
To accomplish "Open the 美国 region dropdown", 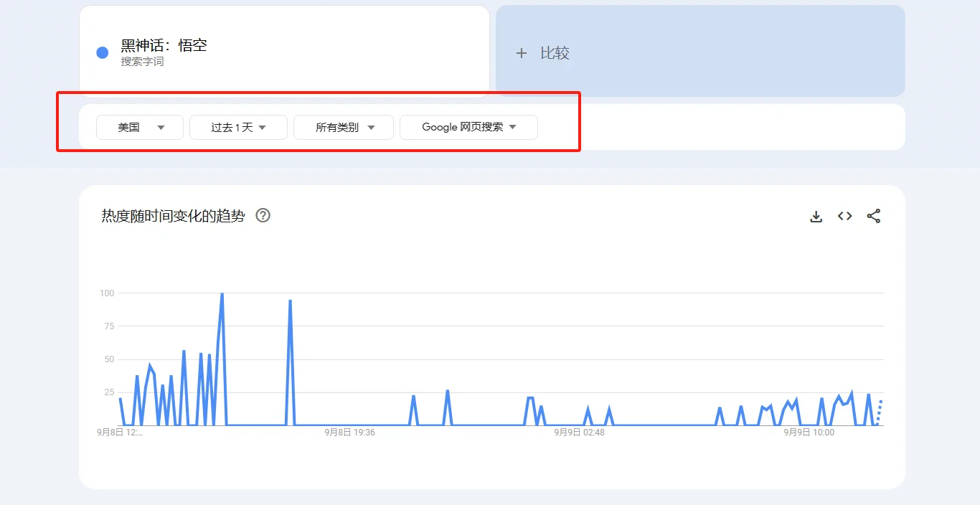I will [140, 127].
